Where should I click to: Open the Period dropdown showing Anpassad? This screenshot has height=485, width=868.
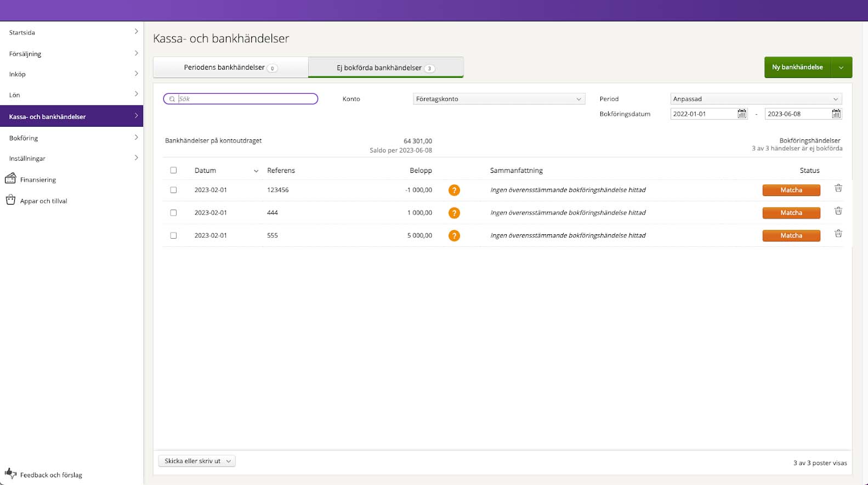[756, 99]
